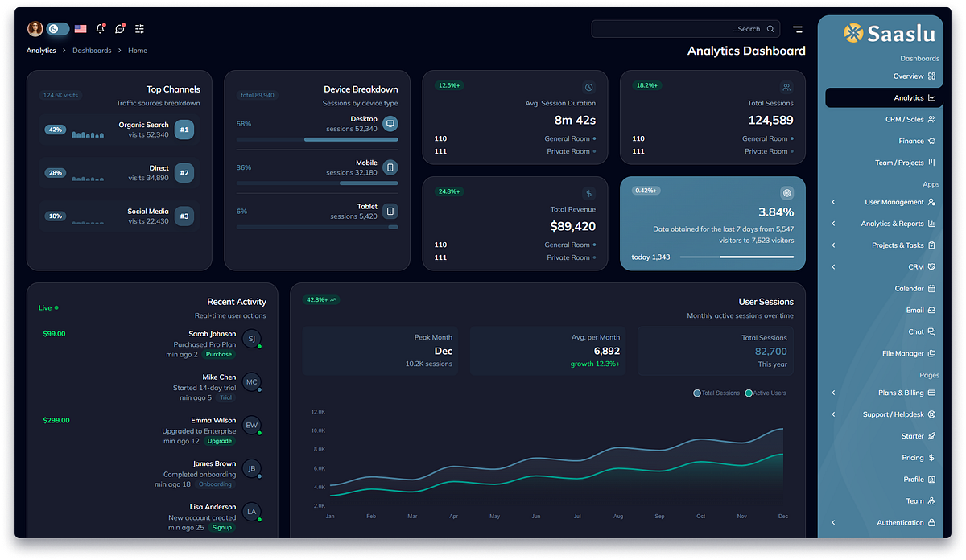
Task: Click the Email inbox icon
Action: (931, 311)
